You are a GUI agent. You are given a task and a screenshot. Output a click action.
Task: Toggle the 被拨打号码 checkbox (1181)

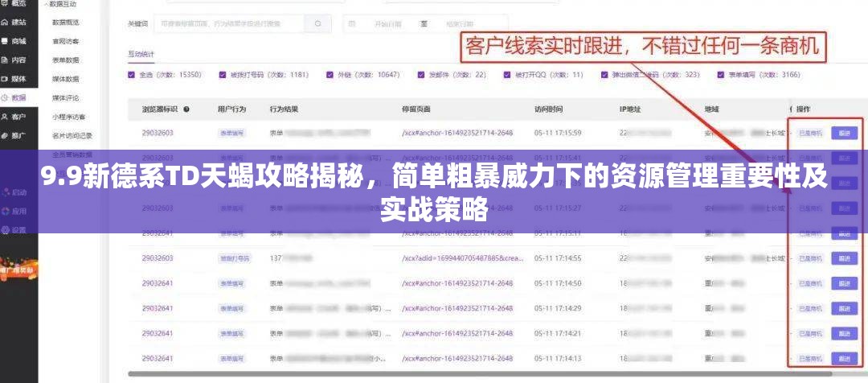[223, 74]
